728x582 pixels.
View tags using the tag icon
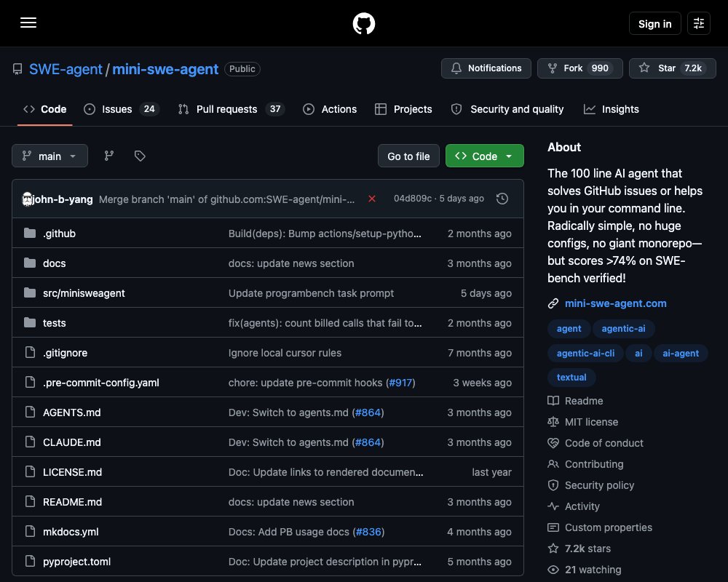tap(140, 156)
